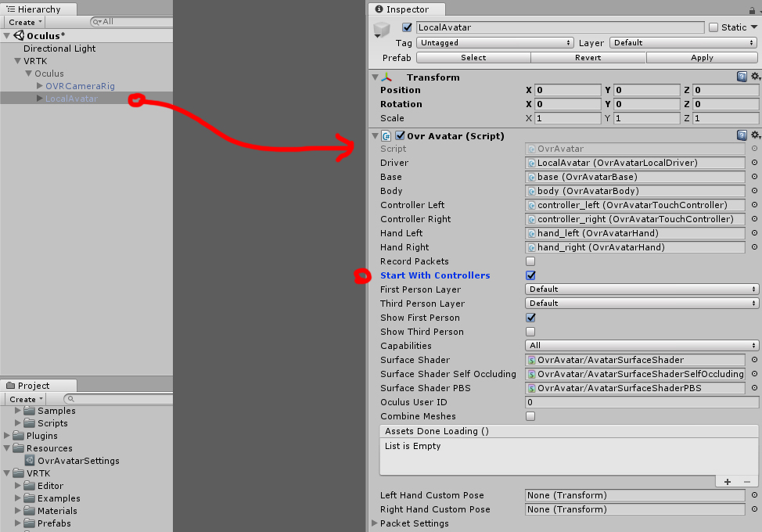Select the Examples folder in Project

pos(59,498)
